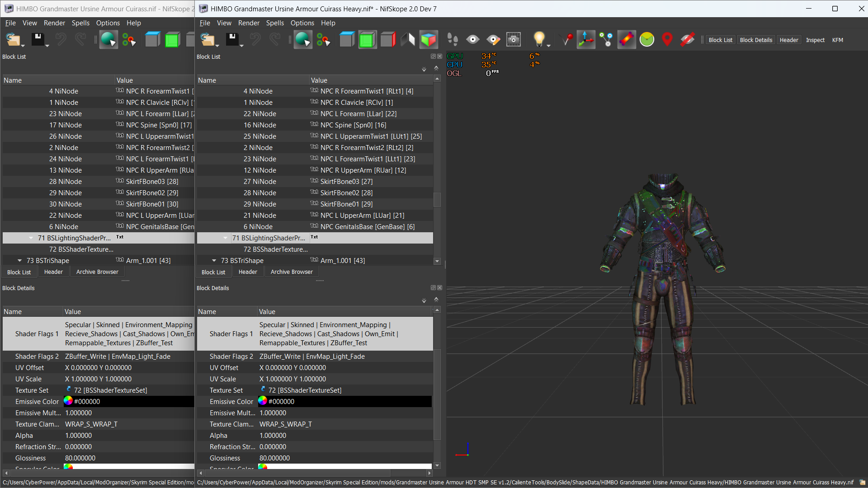Click the Block Details toolbar button
This screenshot has height=488, width=868.
pos(755,40)
